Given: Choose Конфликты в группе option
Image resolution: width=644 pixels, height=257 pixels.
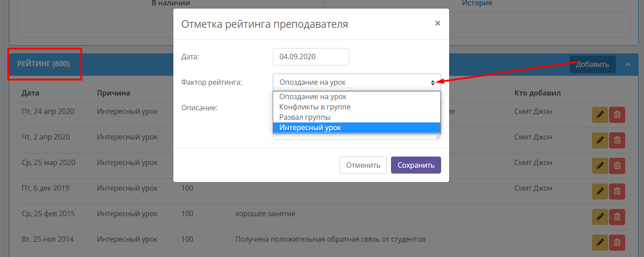Looking at the screenshot, I should pos(357,107).
